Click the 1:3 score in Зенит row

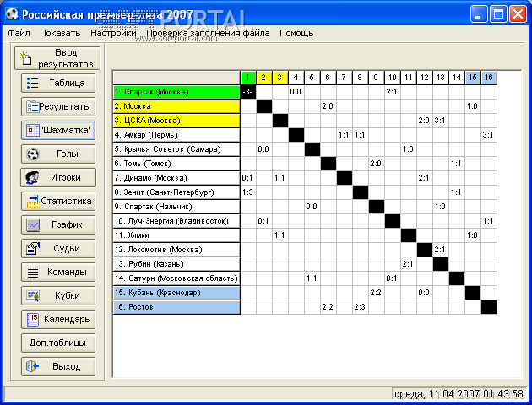click(x=247, y=192)
